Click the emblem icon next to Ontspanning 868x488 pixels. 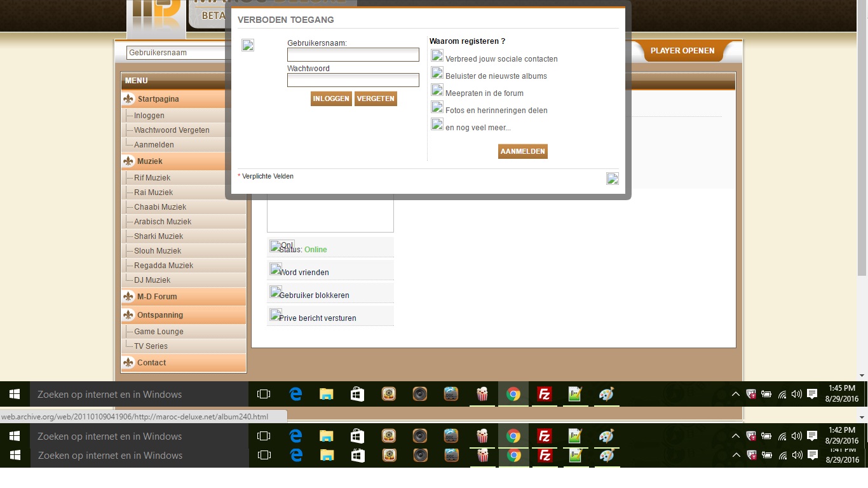point(129,315)
